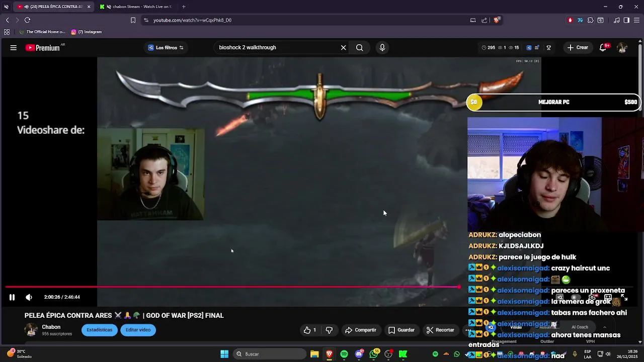Click Editar vídeo button
The height and width of the screenshot is (362, 644).
138,330
